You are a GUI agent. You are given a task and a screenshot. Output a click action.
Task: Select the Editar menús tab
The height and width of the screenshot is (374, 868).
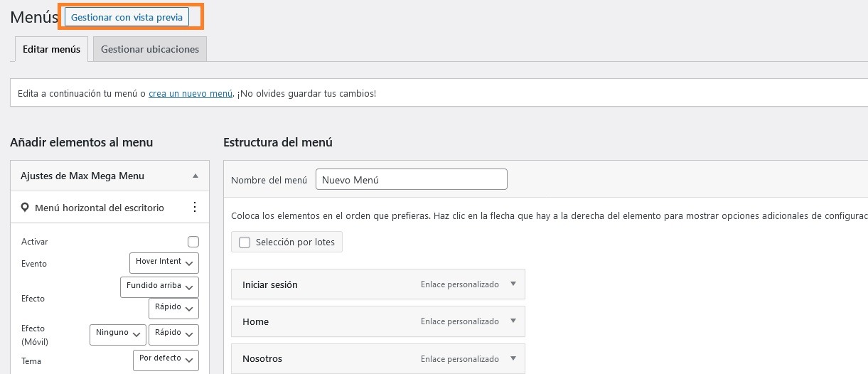(51, 50)
